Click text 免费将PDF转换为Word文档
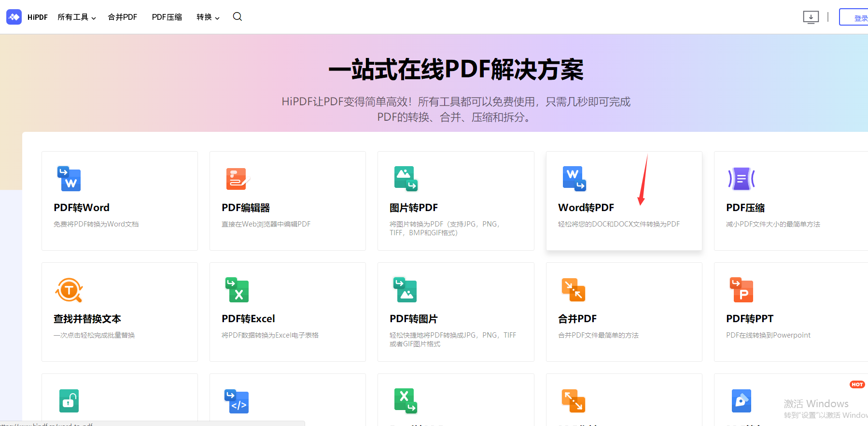Screen dimensions: 868x426 [x=96, y=224]
